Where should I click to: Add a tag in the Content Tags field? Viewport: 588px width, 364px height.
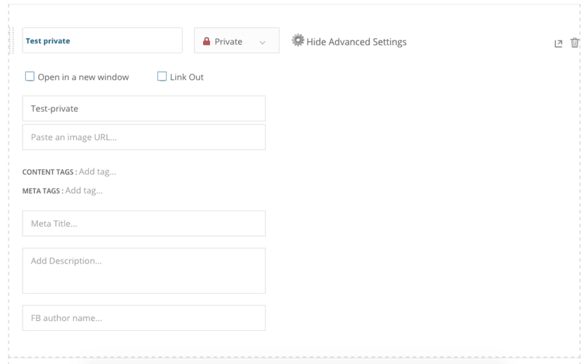98,171
